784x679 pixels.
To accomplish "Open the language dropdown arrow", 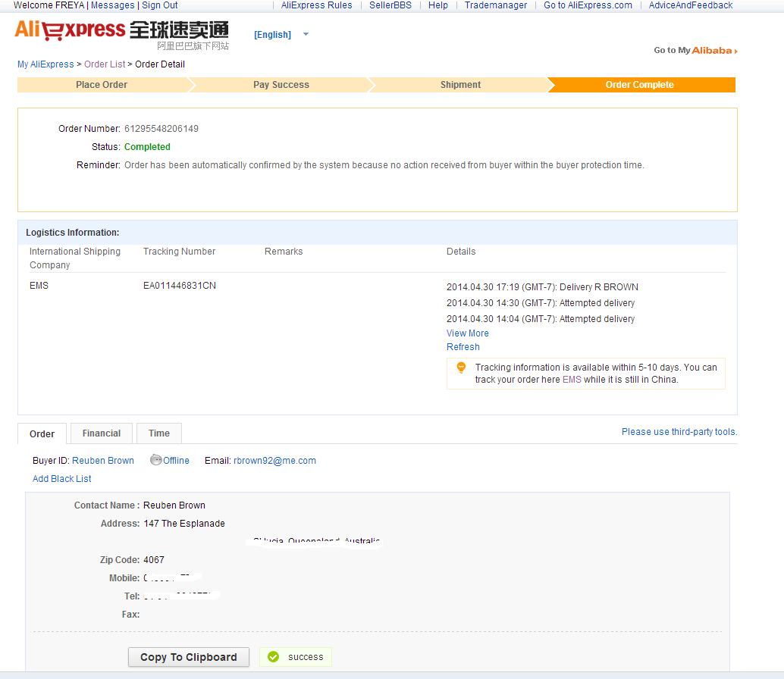I will 306,34.
